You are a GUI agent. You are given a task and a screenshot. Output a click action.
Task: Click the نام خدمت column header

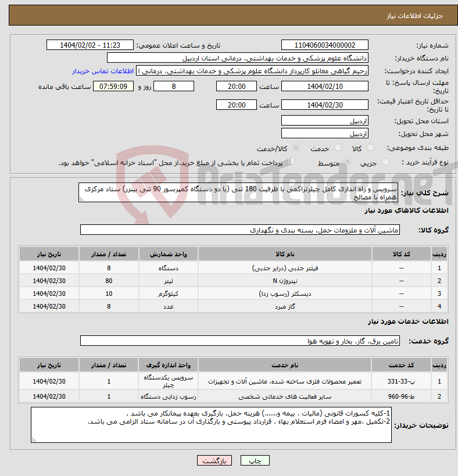tap(285, 365)
